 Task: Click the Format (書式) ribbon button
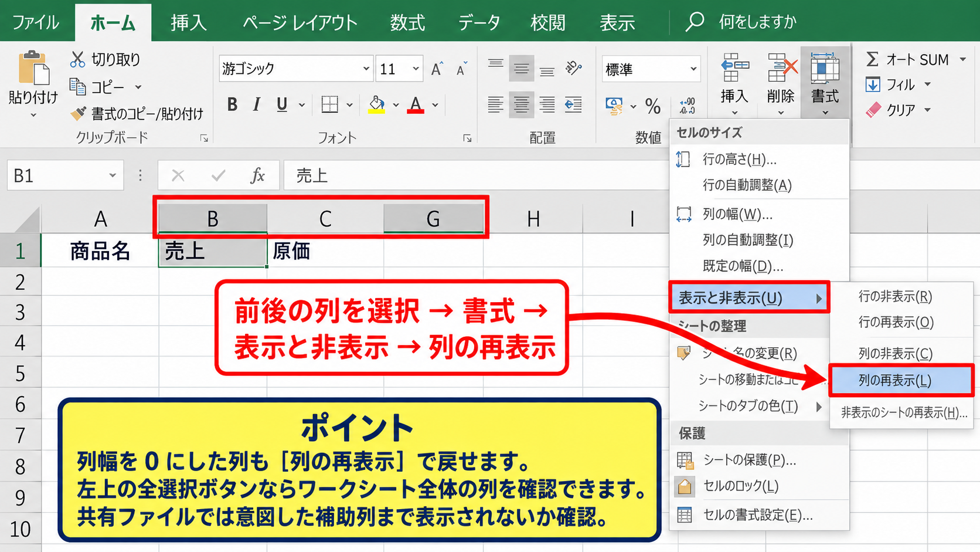point(825,82)
